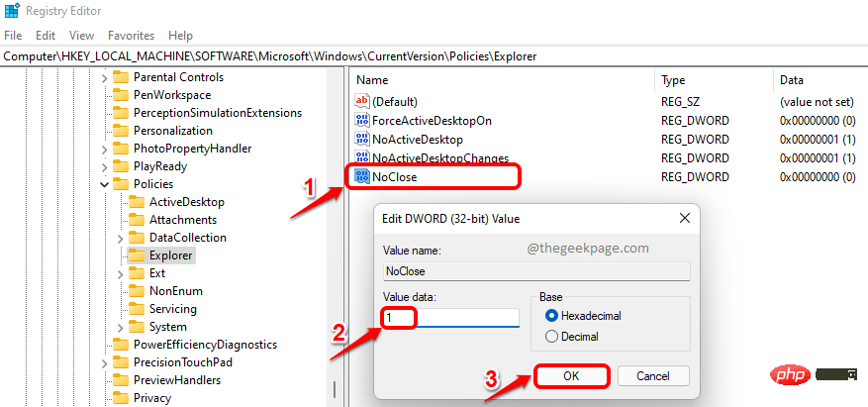
Task: Select the Hexadecimal base radio button
Action: tap(551, 316)
